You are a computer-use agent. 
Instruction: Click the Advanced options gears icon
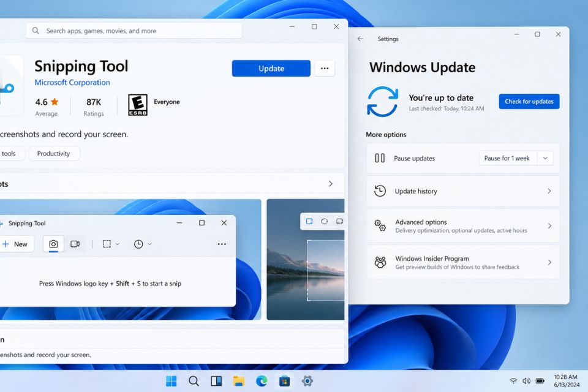[380, 225]
